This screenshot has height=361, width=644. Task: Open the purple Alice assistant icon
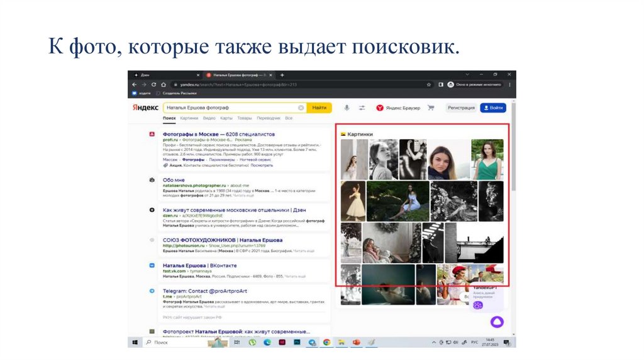pyautogui.click(x=497, y=322)
